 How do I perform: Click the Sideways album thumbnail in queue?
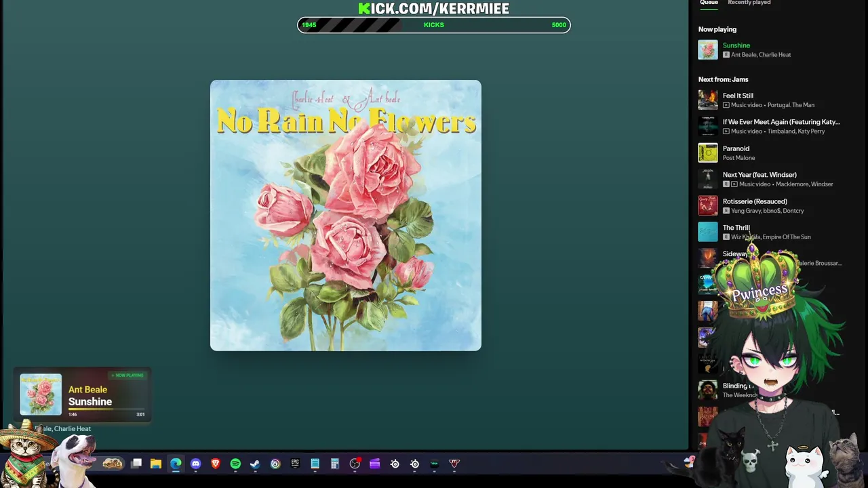click(x=708, y=258)
